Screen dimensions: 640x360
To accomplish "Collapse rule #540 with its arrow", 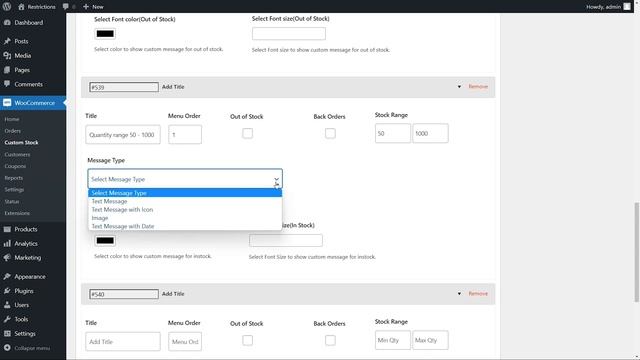I will tap(459, 294).
